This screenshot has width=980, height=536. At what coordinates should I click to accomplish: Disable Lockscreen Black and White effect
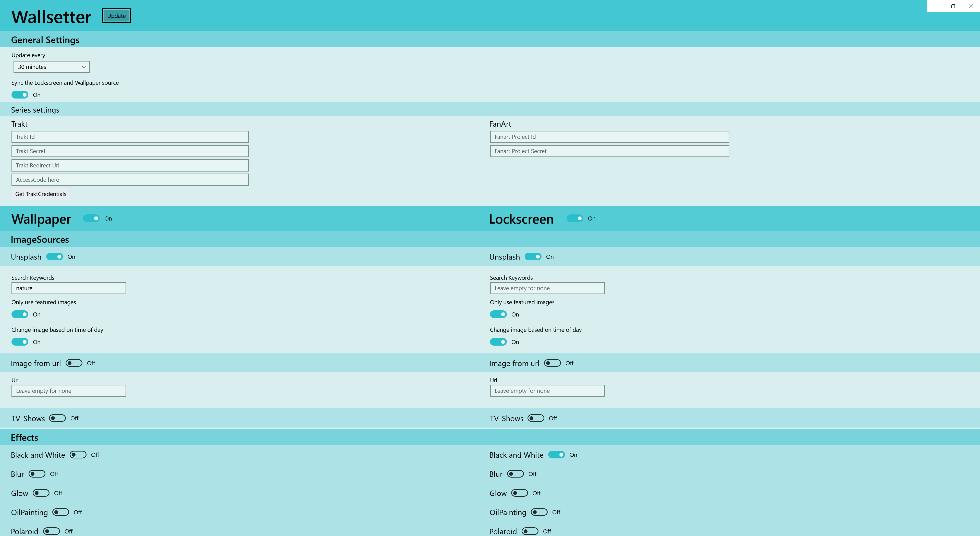click(x=556, y=455)
